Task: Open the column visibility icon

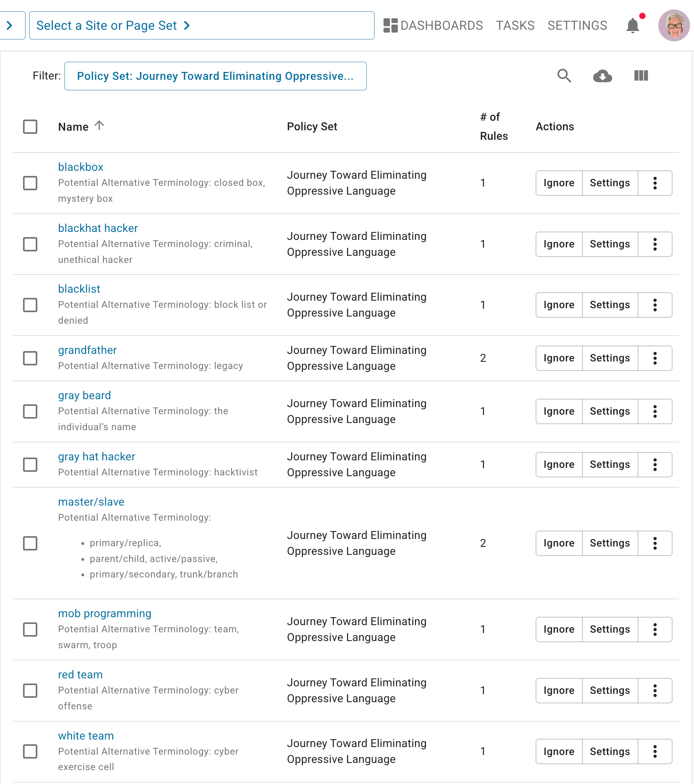Action: point(641,76)
